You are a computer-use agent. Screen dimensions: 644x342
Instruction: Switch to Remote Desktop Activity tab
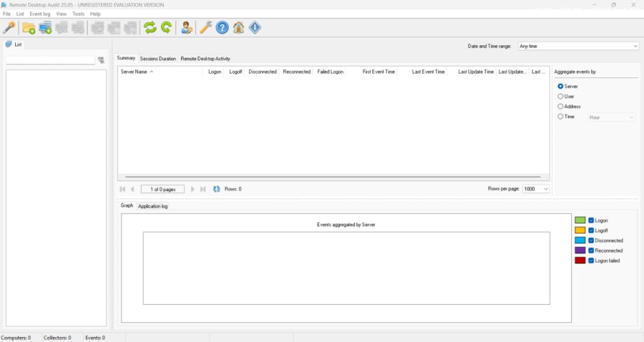coord(206,58)
